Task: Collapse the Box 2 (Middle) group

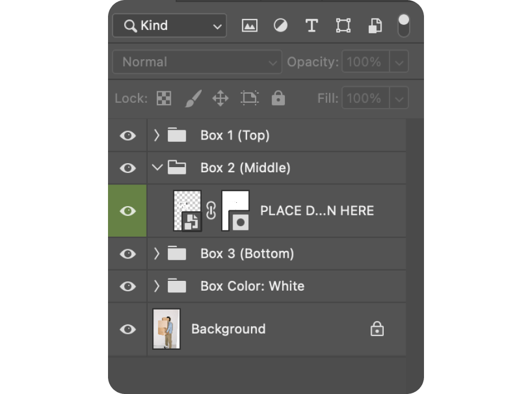Action: point(156,168)
